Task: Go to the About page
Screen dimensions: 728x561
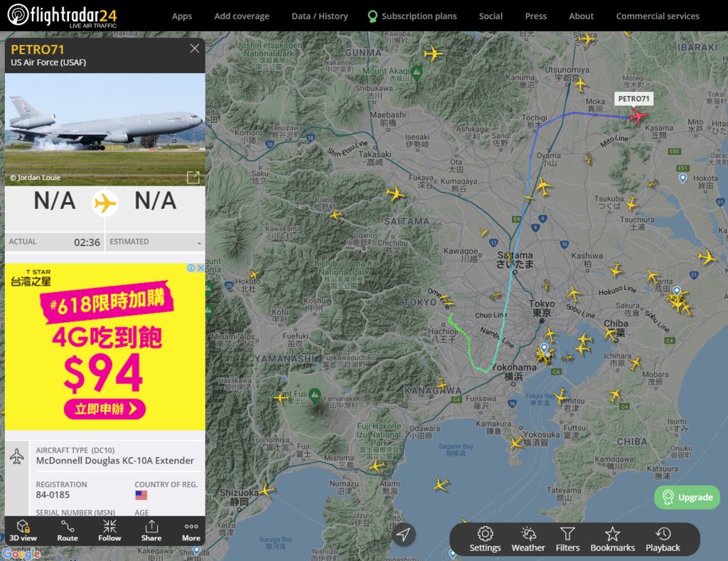Action: (x=582, y=16)
